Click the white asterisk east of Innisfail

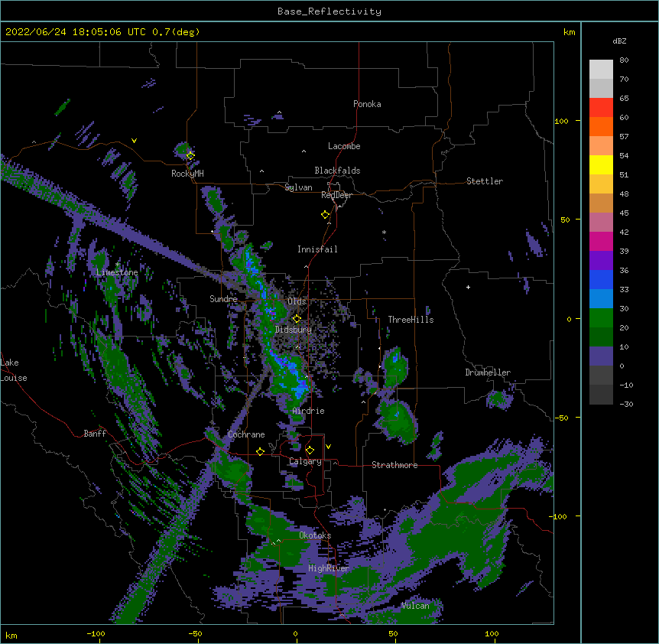(384, 233)
